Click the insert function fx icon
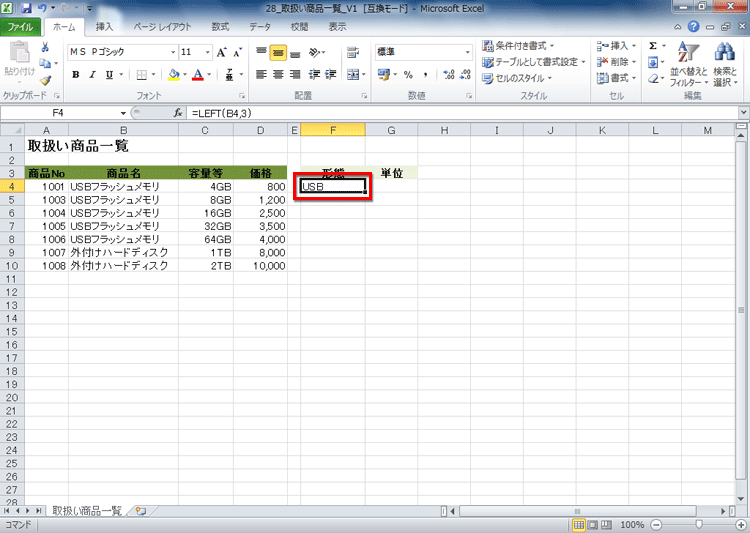This screenshot has height=533, width=750. 178,113
